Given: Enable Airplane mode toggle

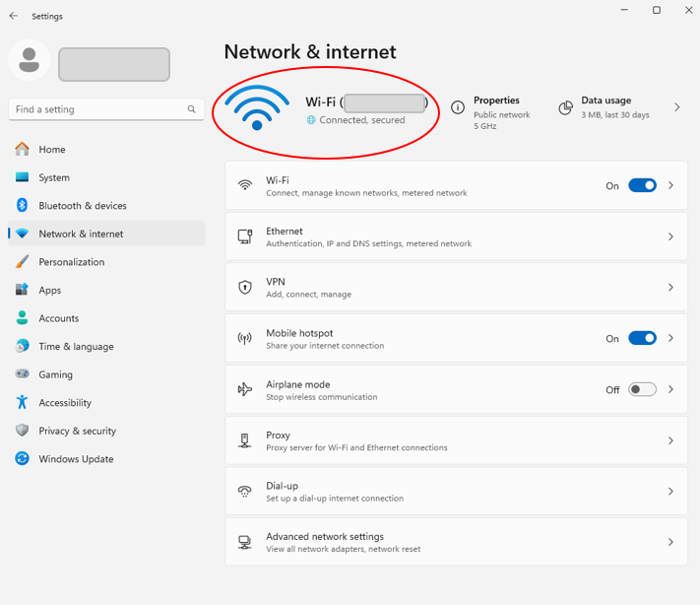Looking at the screenshot, I should click(x=642, y=389).
